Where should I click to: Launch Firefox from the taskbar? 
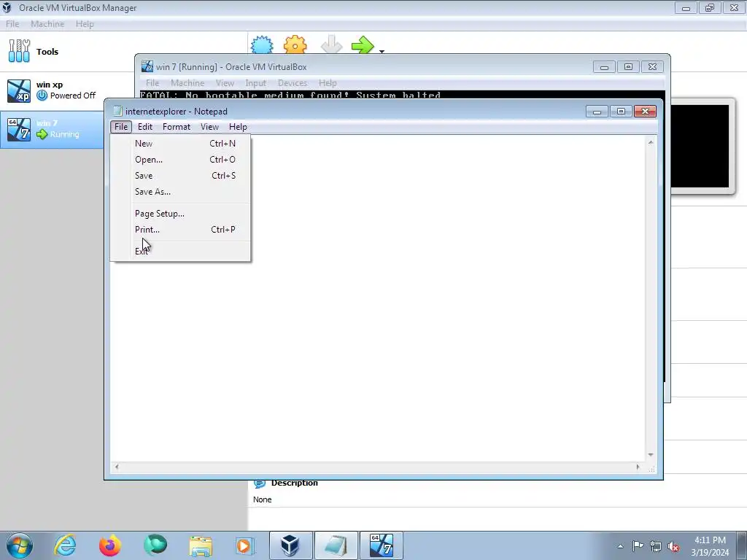(x=110, y=545)
